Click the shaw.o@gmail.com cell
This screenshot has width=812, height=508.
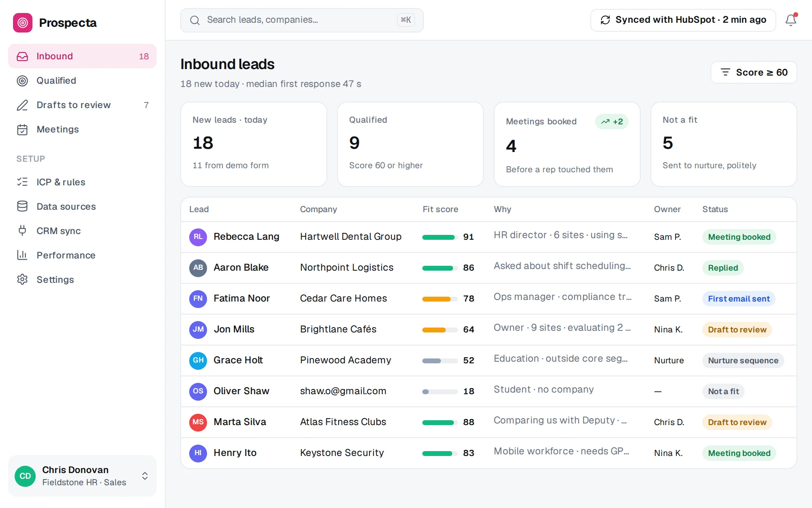click(343, 391)
